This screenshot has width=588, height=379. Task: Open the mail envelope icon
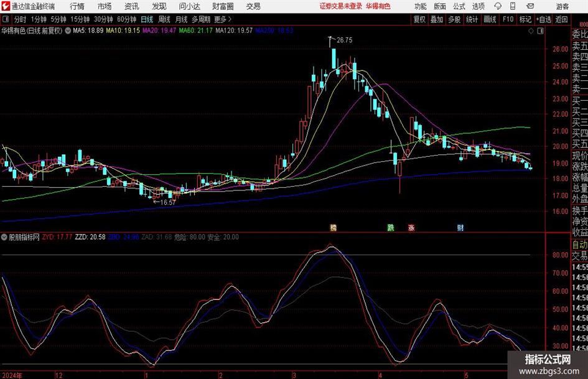pos(530,6)
